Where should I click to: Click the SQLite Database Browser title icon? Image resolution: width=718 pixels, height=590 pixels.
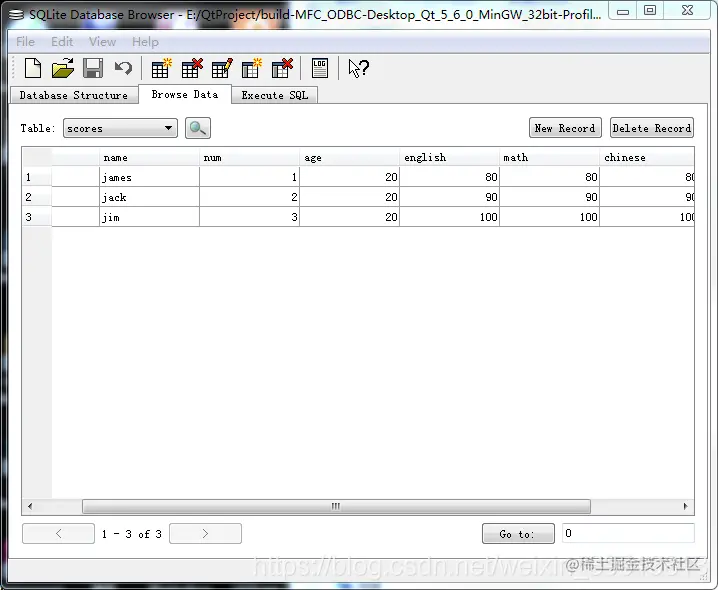coord(16,15)
